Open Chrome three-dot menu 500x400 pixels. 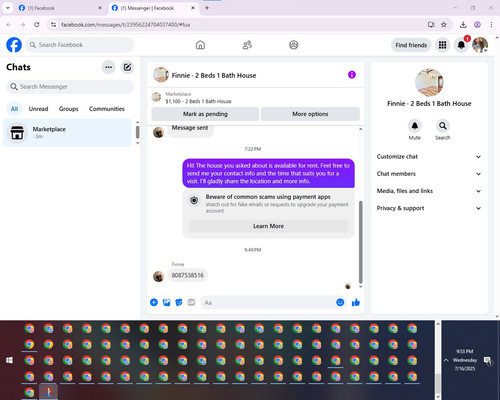[491, 25]
